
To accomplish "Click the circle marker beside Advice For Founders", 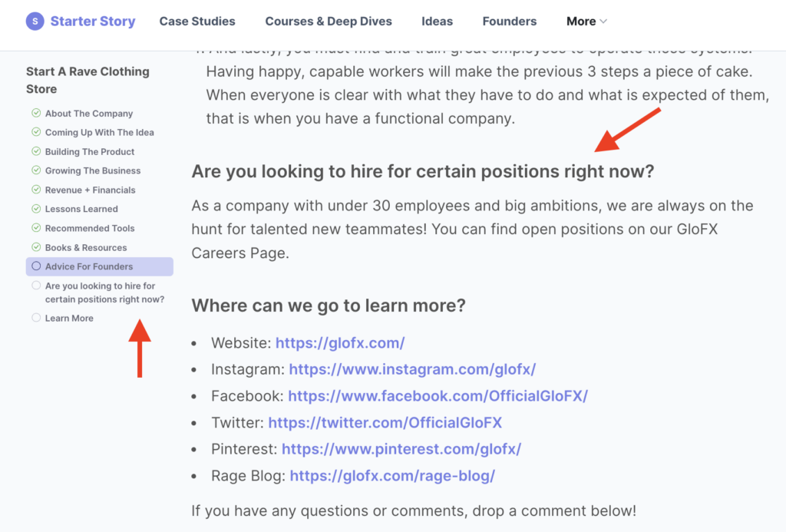I will pos(36,266).
